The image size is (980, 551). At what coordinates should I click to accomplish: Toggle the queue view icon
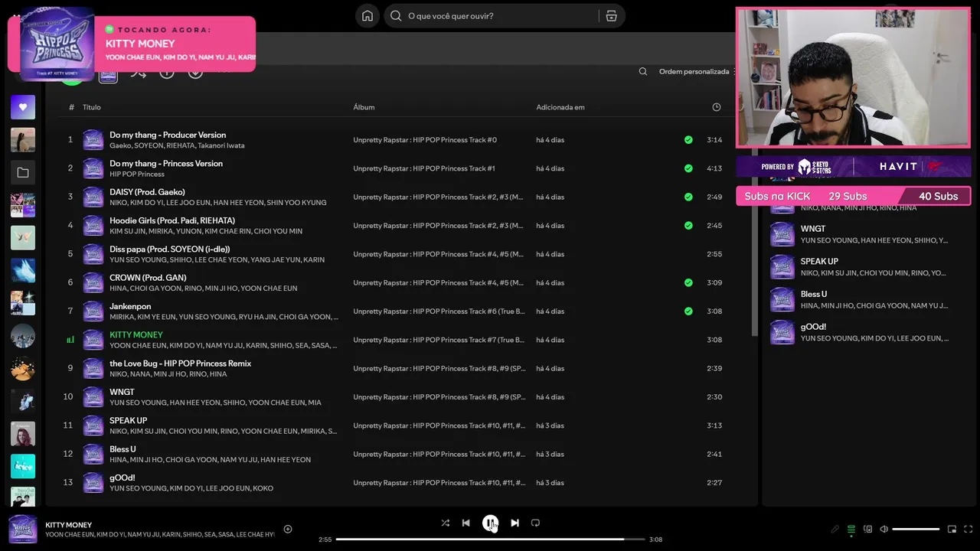(x=851, y=529)
